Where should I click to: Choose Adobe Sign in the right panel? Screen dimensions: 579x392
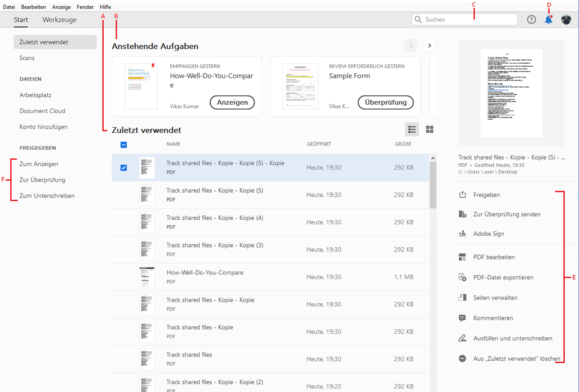point(489,234)
